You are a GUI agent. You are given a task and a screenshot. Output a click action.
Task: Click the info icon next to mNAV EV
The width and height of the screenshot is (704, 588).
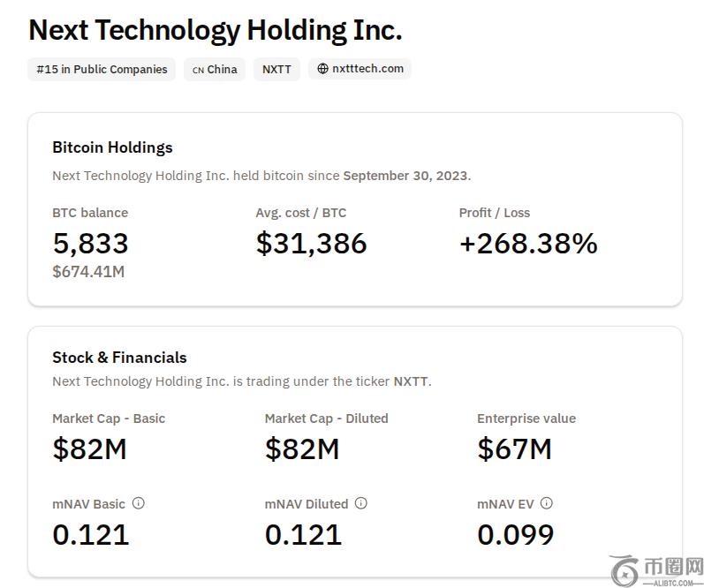(546, 503)
